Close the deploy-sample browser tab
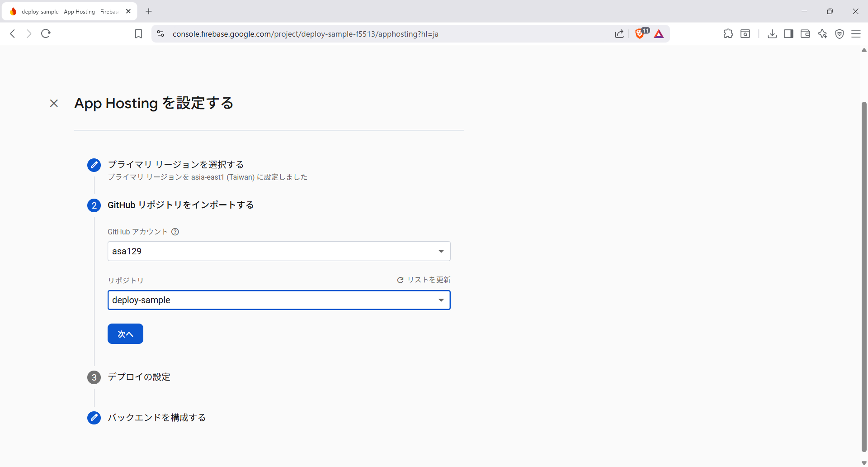Viewport: 868px width, 467px height. click(x=128, y=11)
